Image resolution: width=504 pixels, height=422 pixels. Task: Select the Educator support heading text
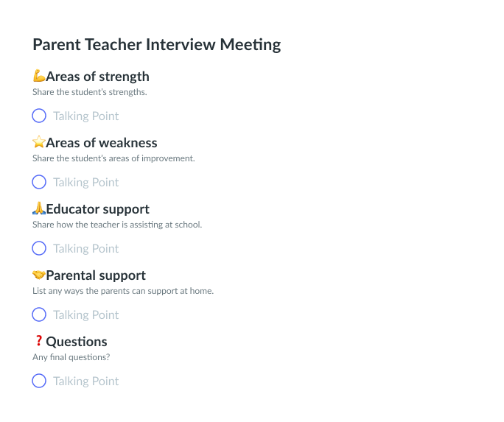pyautogui.click(x=97, y=209)
